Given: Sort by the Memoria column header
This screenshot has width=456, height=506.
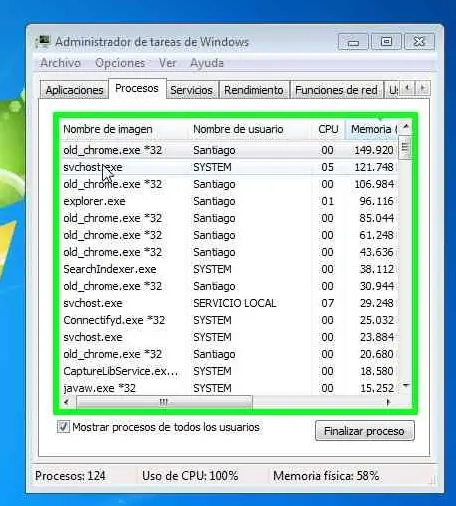Looking at the screenshot, I should click(x=372, y=129).
